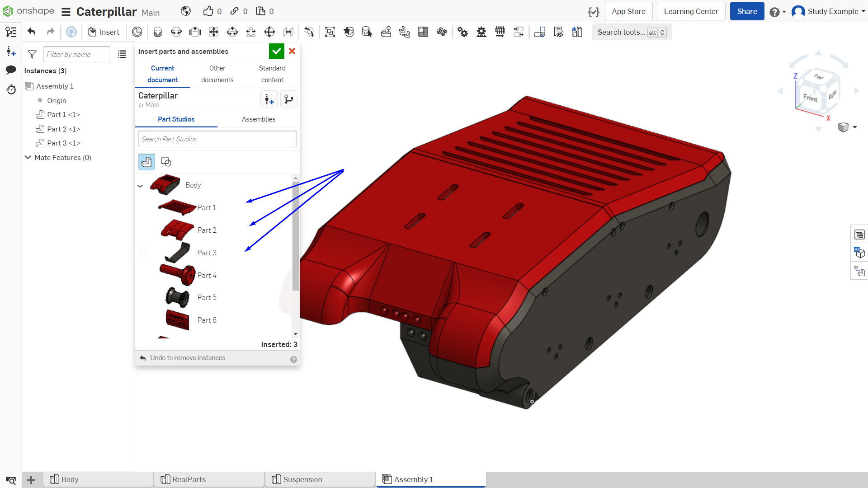868x488 pixels.
Task: Confirm insert with the green checkmark
Action: click(x=277, y=51)
